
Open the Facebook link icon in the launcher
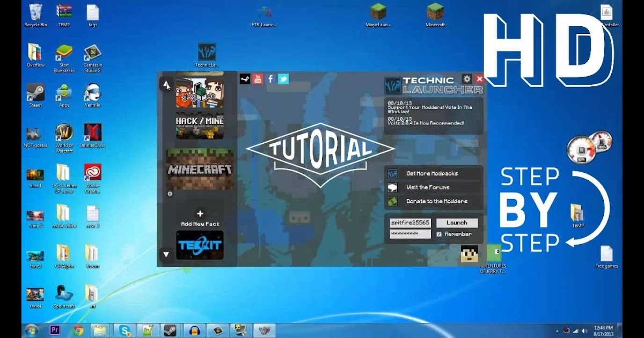point(270,79)
